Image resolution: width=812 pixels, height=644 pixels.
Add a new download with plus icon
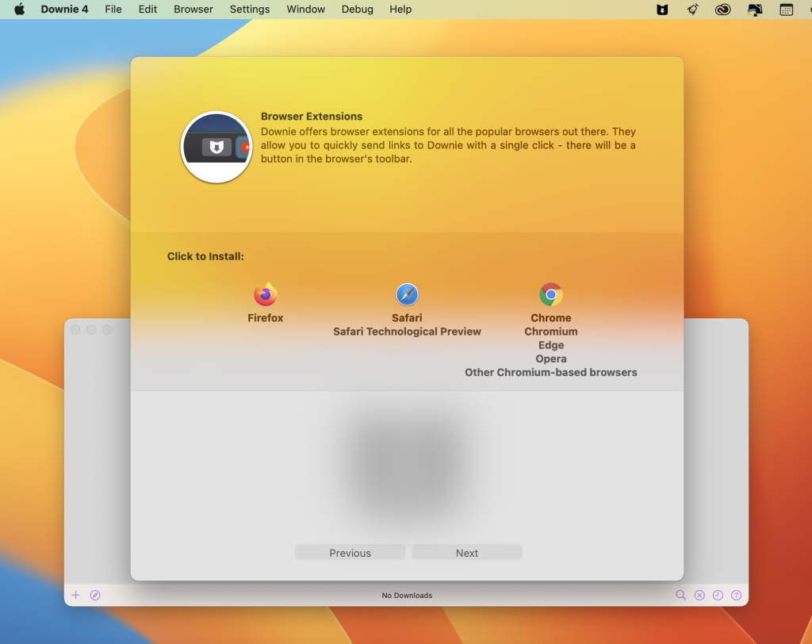tap(75, 595)
